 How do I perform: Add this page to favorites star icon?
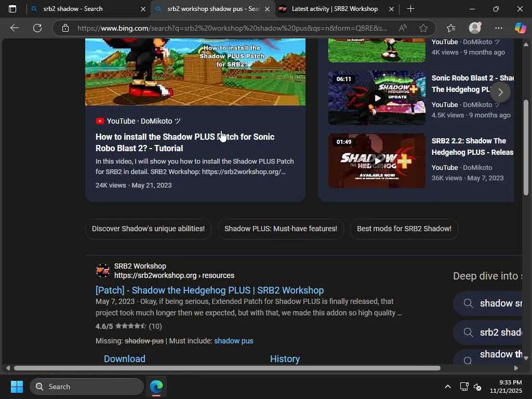click(423, 28)
